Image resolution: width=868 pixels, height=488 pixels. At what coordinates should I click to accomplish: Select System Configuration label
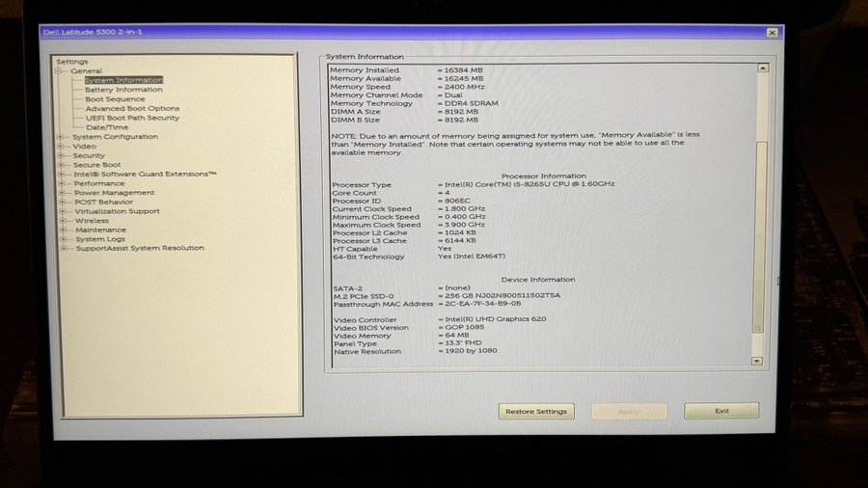pos(115,137)
